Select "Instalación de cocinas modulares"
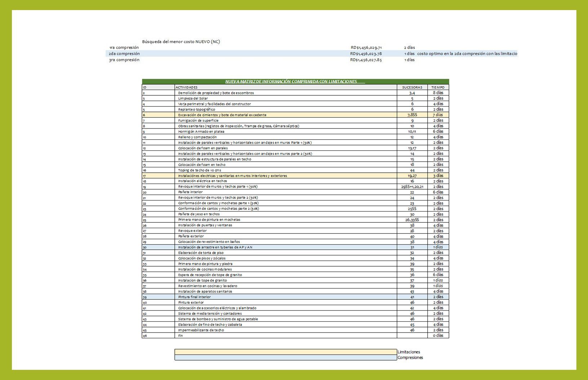 click(205, 269)
